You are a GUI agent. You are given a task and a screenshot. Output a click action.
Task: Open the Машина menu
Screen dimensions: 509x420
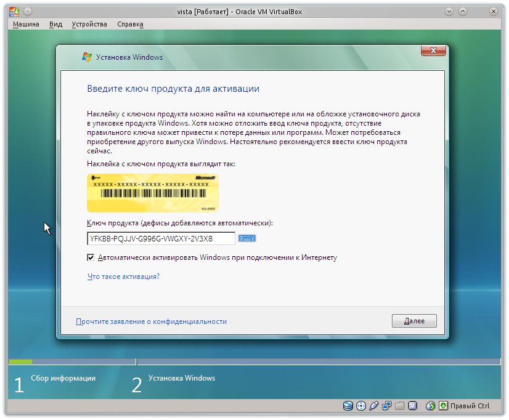[x=26, y=24]
